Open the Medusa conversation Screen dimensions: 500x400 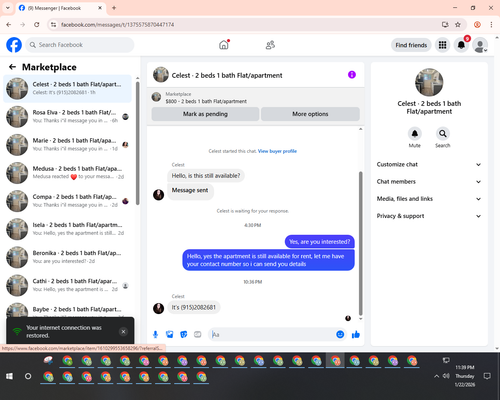coord(68,173)
